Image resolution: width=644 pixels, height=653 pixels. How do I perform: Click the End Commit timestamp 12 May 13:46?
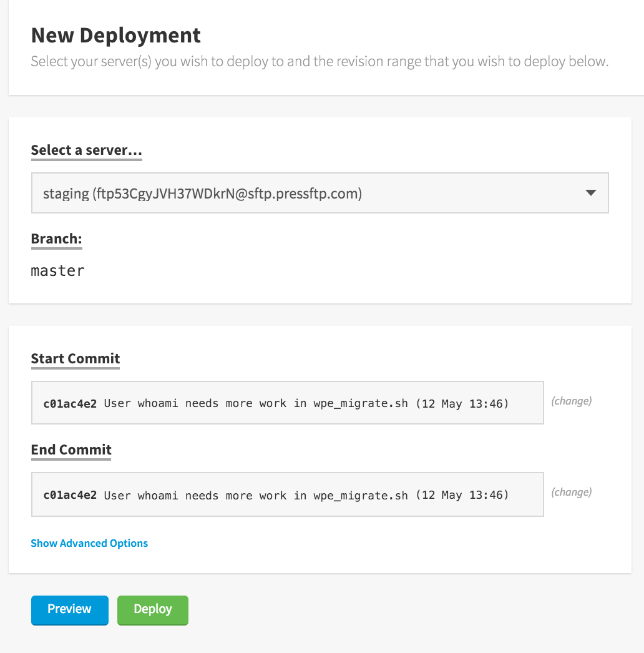click(462, 495)
